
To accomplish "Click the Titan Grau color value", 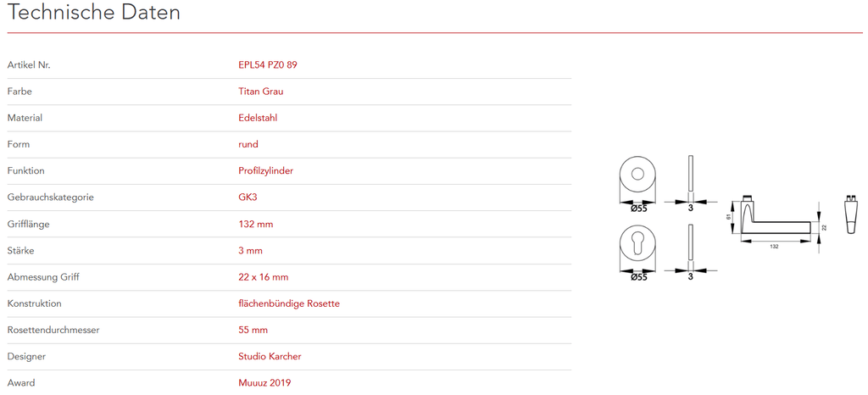I will [261, 92].
